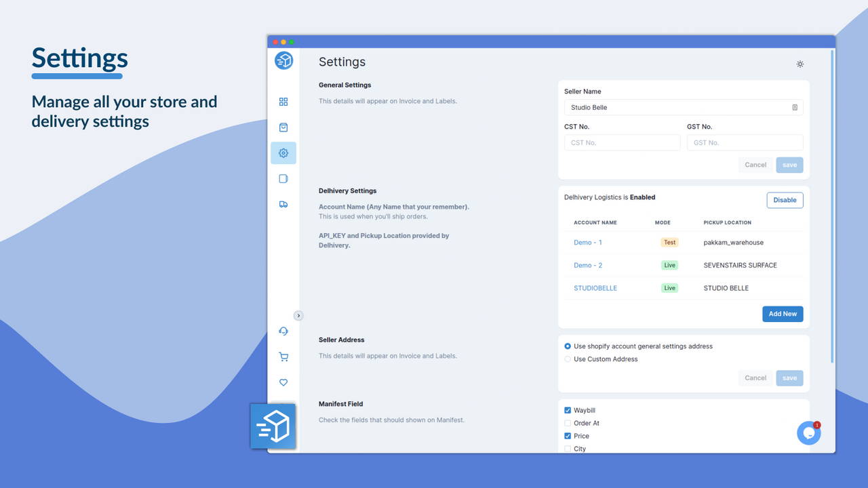Uncheck the Price checkbox
Image resolution: width=868 pixels, height=488 pixels.
pyautogui.click(x=567, y=436)
